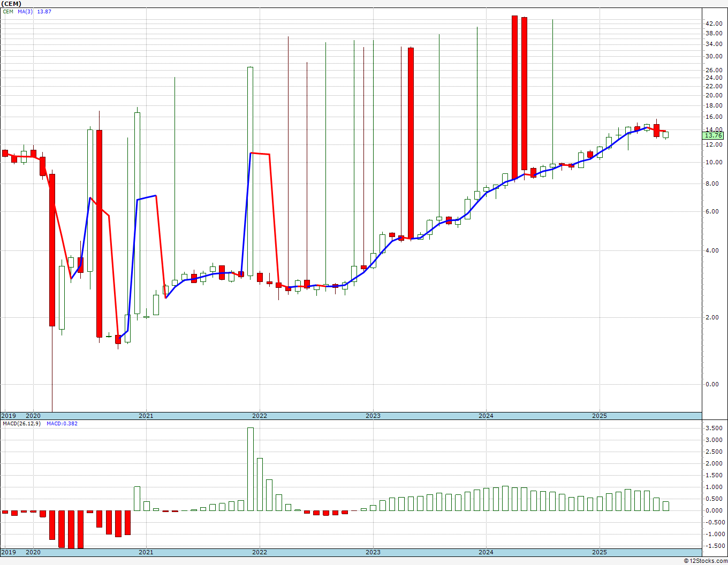
Task: Click the tallest green MACD histogram bar
Action: click(250, 469)
